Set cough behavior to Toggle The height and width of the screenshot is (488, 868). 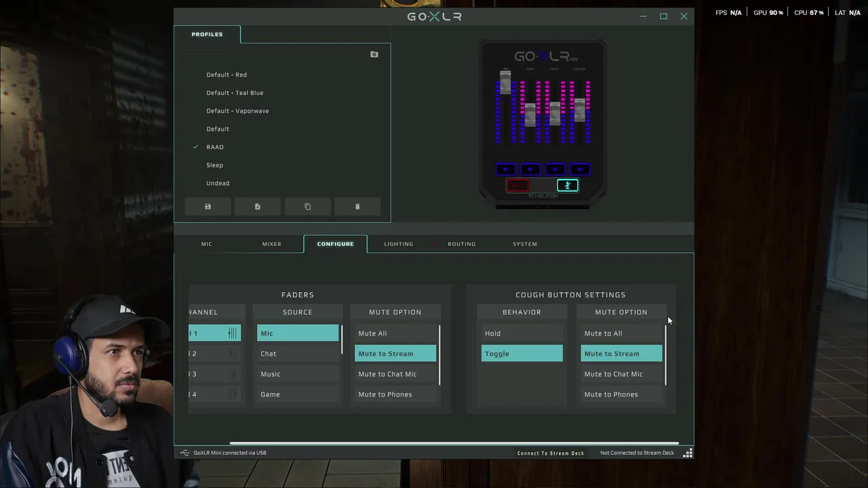point(521,353)
